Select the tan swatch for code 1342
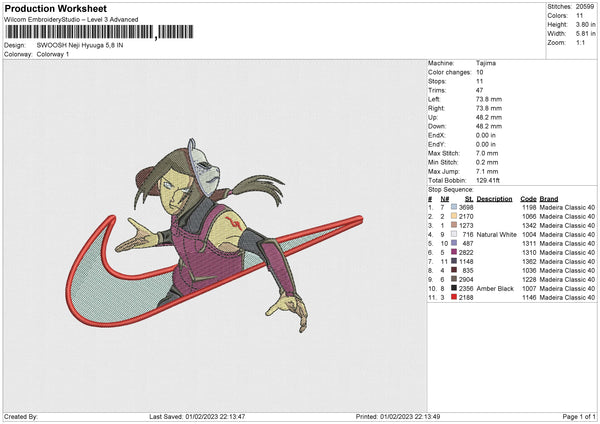 tap(454, 225)
